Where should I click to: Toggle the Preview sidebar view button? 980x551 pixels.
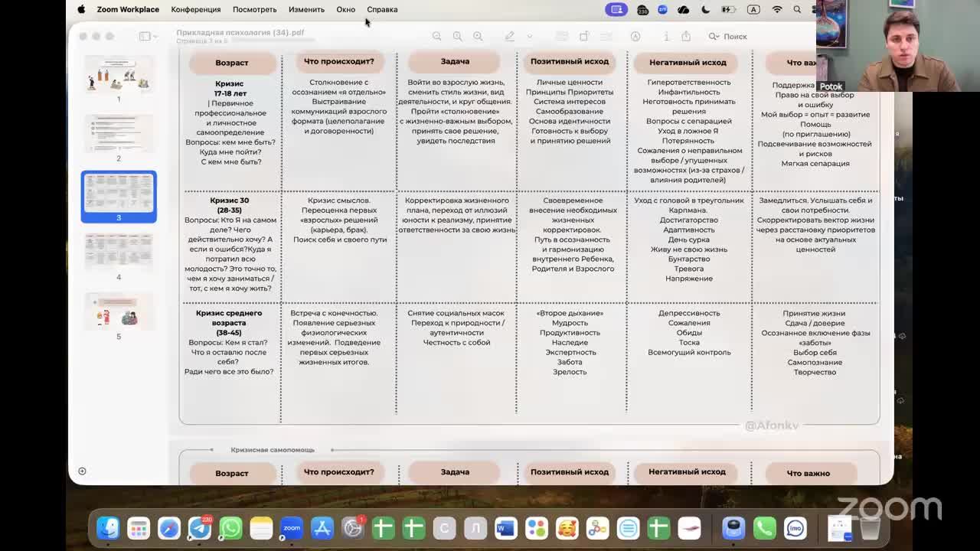[x=144, y=36]
